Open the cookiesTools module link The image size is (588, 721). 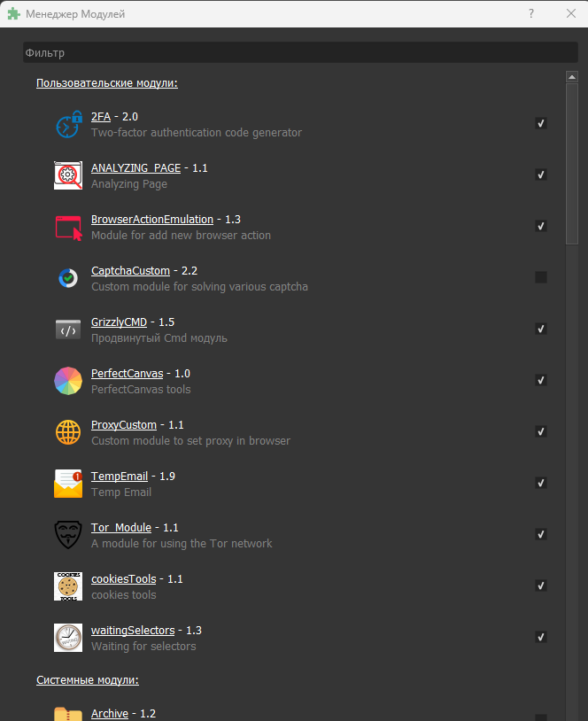click(124, 579)
